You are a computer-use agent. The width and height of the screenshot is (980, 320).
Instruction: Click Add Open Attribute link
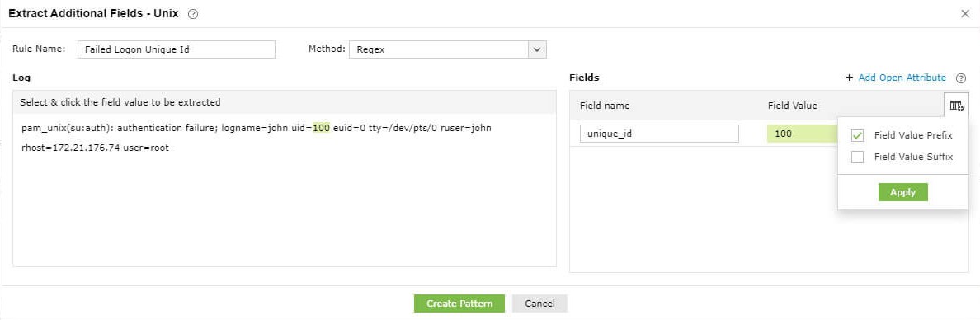902,78
